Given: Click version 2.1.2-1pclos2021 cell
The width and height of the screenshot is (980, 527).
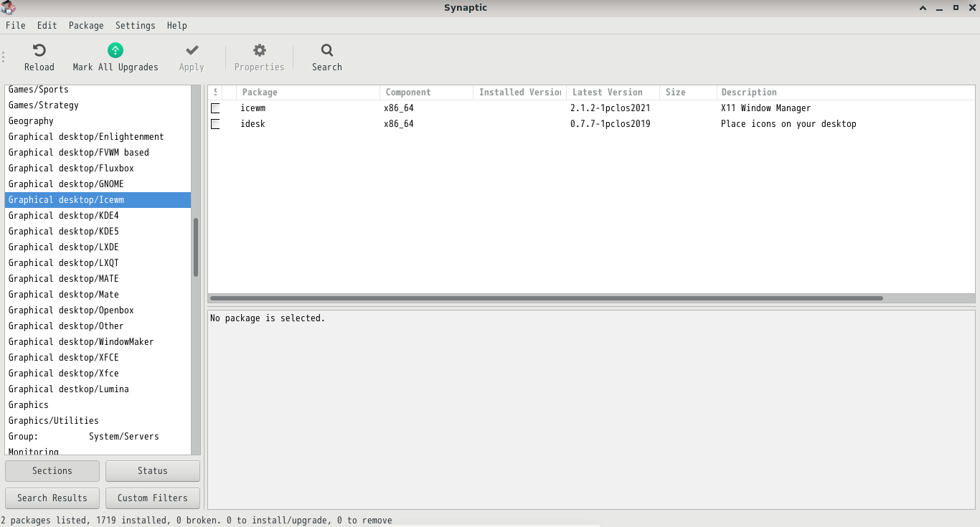Looking at the screenshot, I should 611,108.
